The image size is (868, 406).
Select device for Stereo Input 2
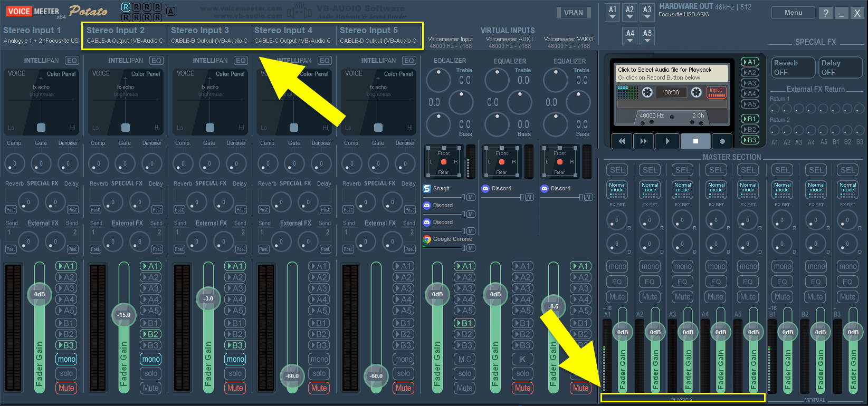[125, 41]
